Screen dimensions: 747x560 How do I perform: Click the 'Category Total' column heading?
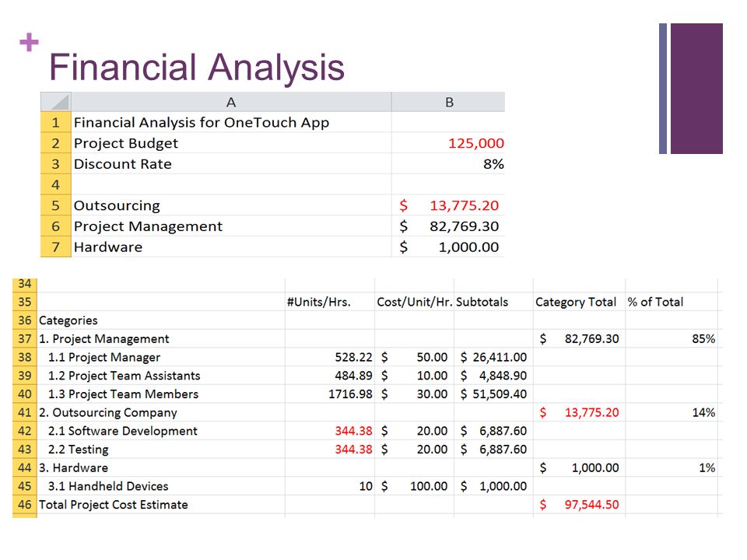pyautogui.click(x=576, y=302)
